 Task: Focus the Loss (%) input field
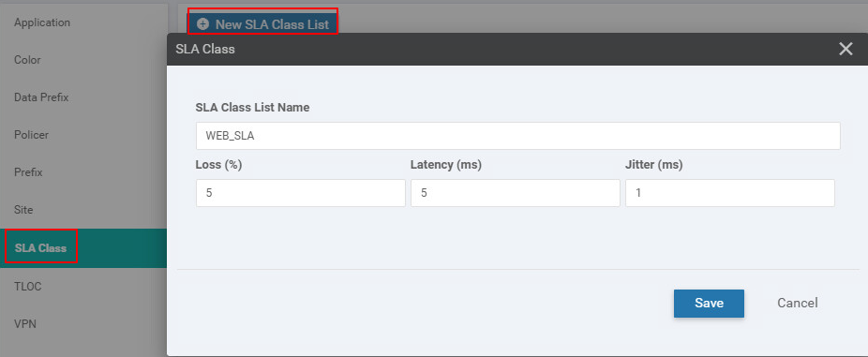301,193
